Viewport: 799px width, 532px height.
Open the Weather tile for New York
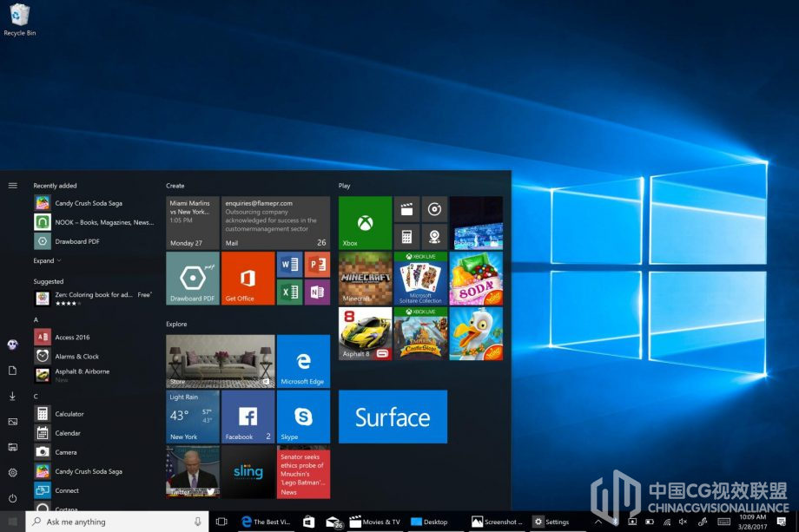(193, 417)
